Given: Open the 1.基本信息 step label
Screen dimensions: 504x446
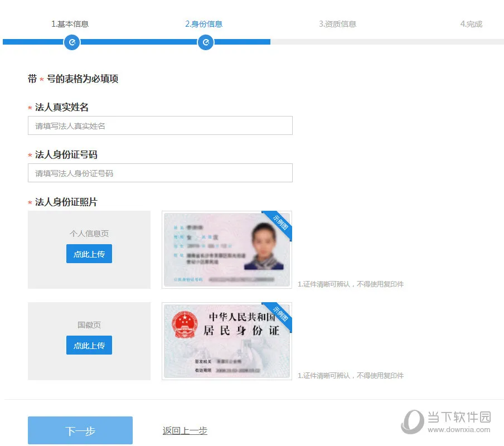Looking at the screenshot, I should (x=70, y=24).
